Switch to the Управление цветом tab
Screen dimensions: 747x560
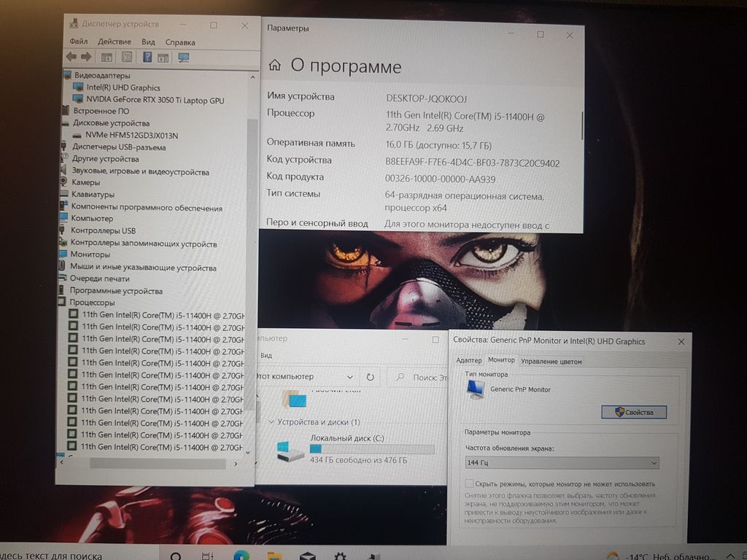551,362
